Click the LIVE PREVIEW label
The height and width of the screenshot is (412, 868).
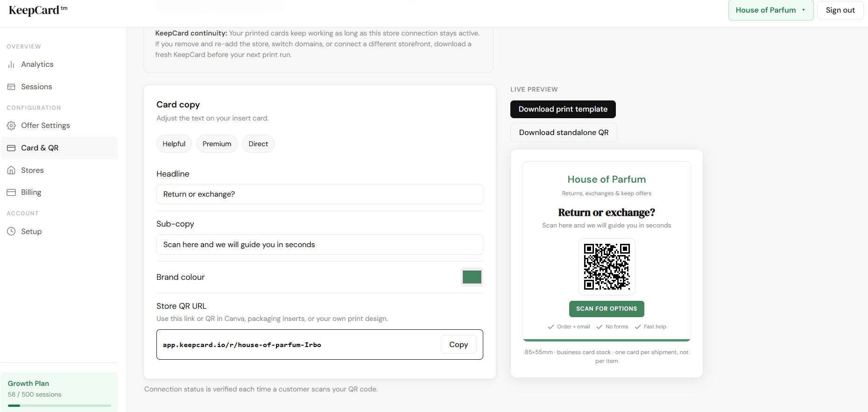point(534,89)
